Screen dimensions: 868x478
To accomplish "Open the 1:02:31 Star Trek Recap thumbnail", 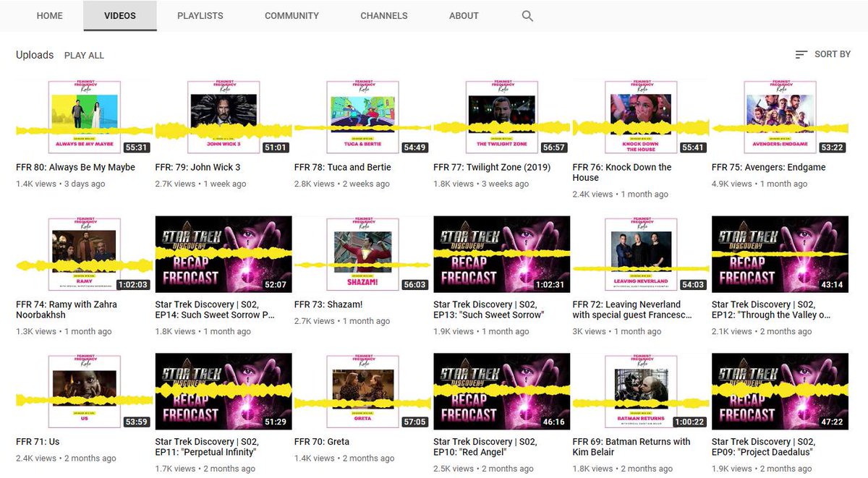I will (x=501, y=254).
